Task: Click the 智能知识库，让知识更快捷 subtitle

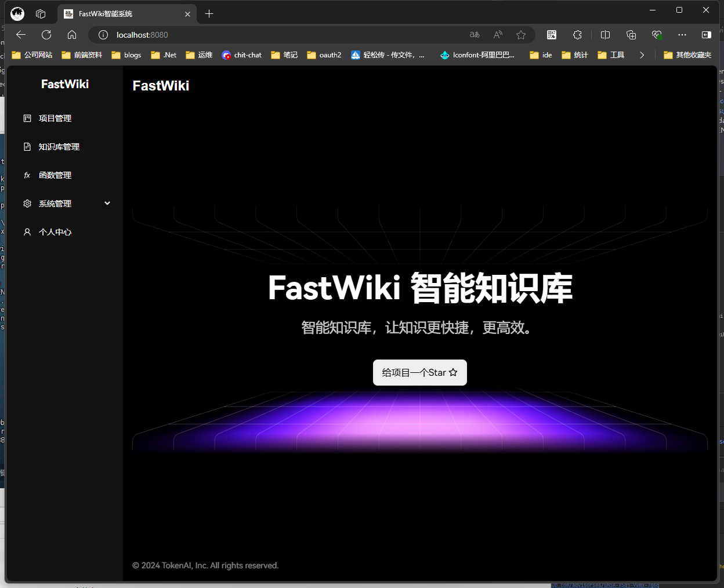Action: point(417,328)
